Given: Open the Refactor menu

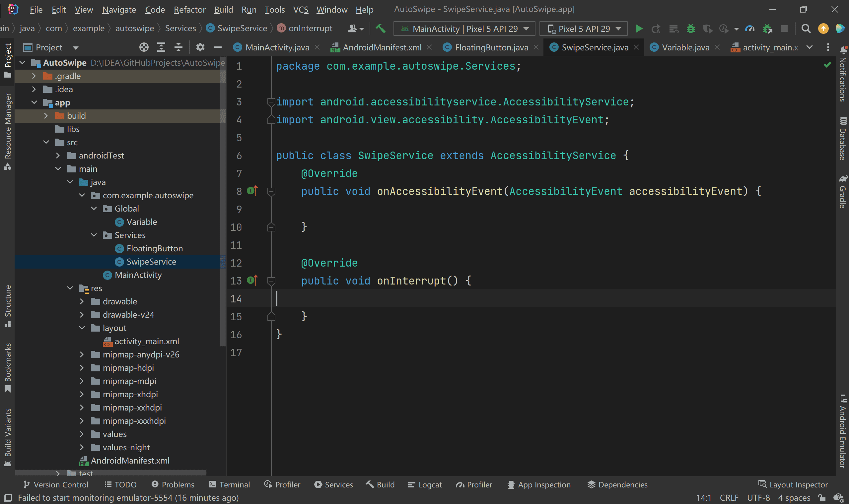Looking at the screenshot, I should coord(189,10).
